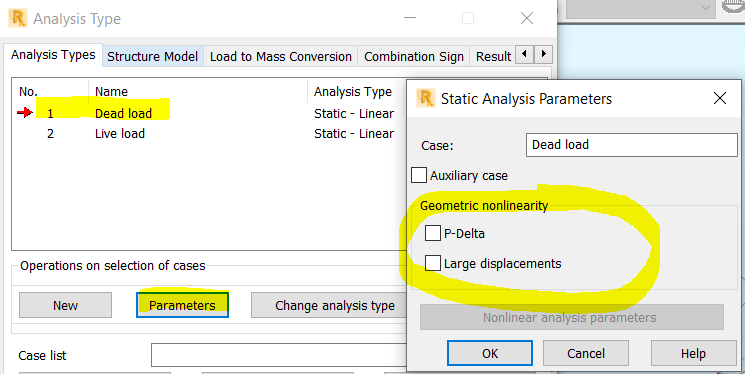745x374 pixels.
Task: Select the Dead load case row
Action: point(209,114)
